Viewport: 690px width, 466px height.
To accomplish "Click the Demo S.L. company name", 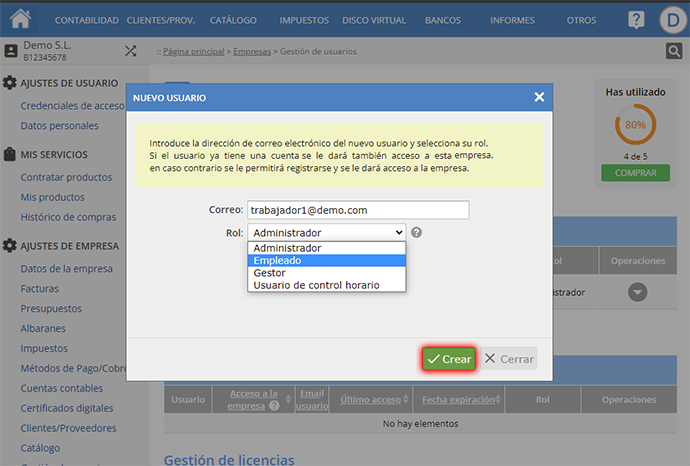I will tap(47, 45).
